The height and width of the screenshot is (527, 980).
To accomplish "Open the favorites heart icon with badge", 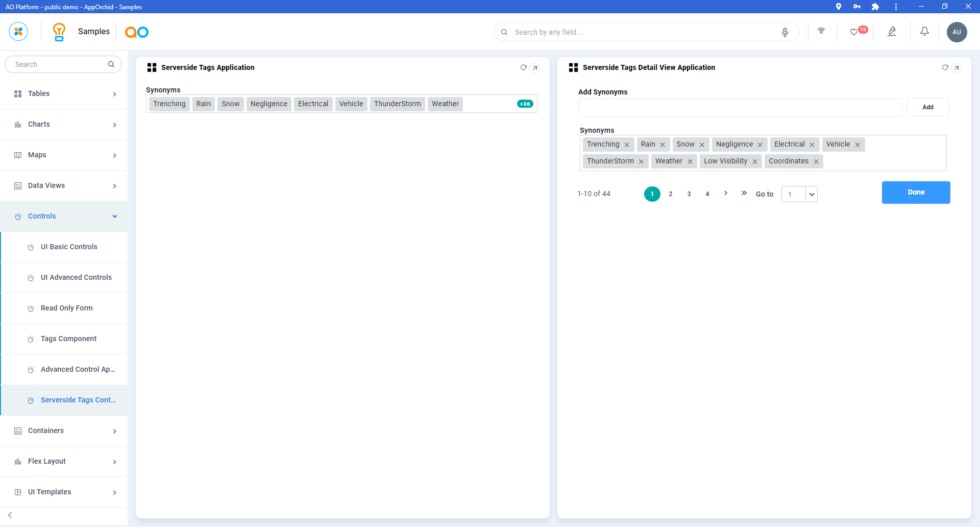I will coord(854,32).
